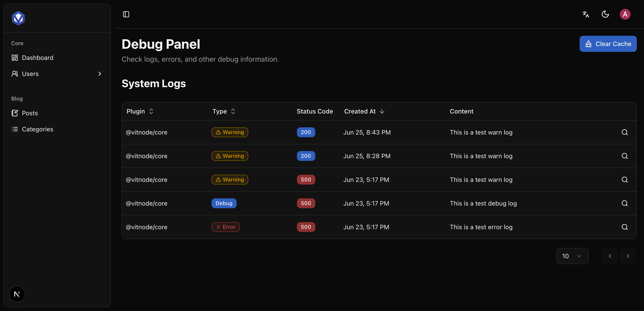Viewport: 644px width, 311px height.
Task: Open the user avatar menu
Action: (625, 15)
